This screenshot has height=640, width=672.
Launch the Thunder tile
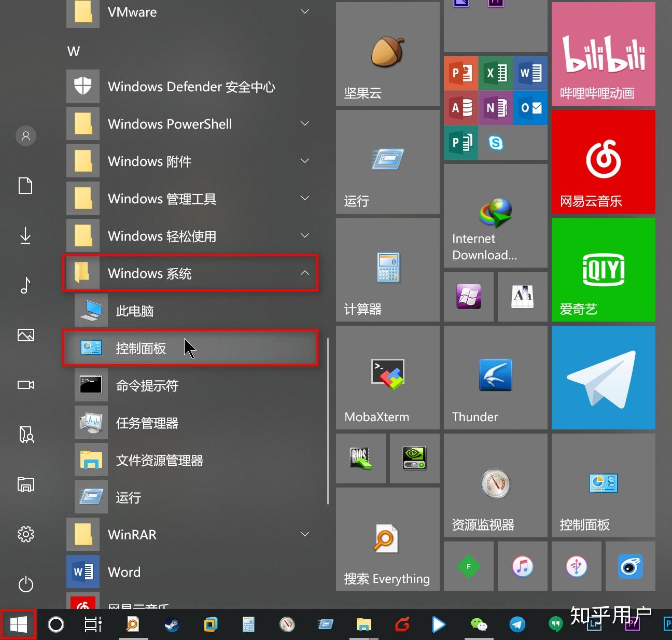495,378
